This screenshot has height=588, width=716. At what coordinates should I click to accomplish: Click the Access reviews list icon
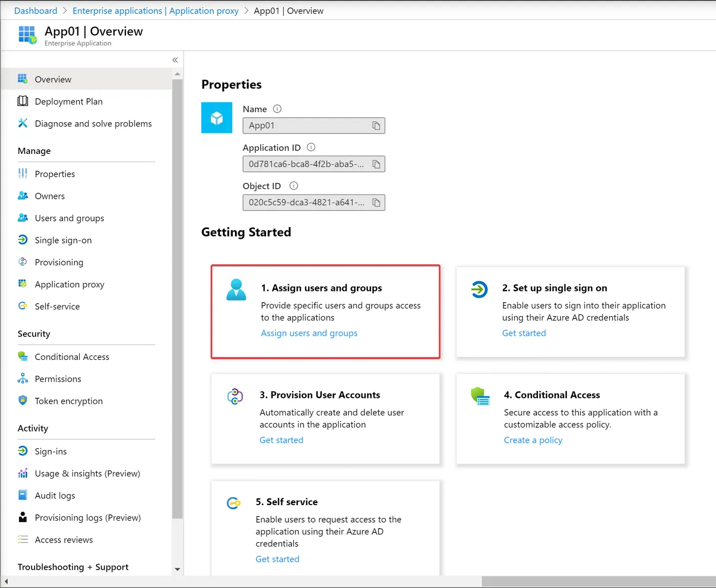(23, 539)
